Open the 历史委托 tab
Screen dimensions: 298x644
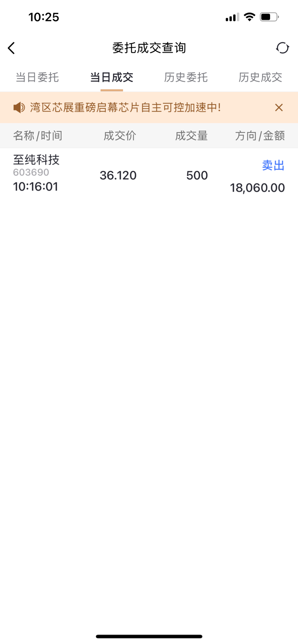pyautogui.click(x=186, y=77)
